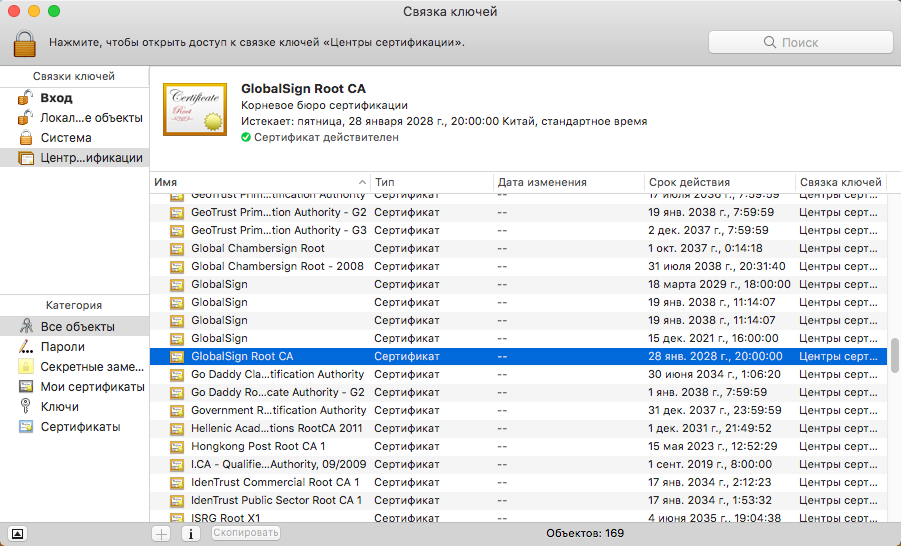Click the yellow note icon beside Секретные заме...
The image size is (901, 546).
[x=26, y=367]
